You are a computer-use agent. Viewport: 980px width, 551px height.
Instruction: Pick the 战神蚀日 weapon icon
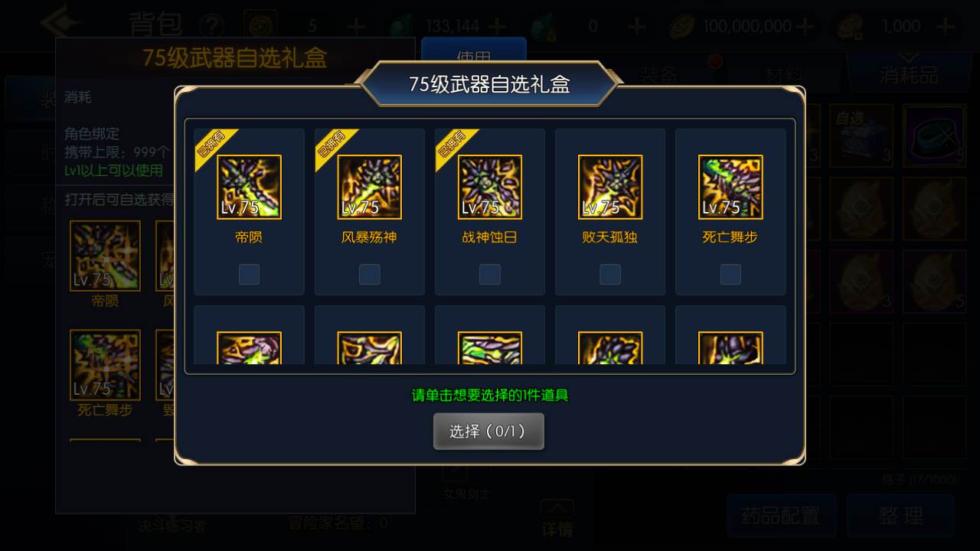[x=490, y=187]
